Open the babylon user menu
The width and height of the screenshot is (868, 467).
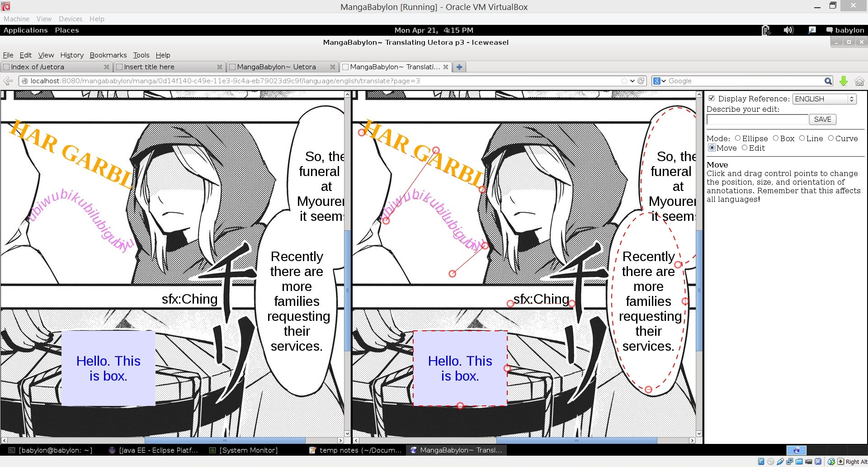tap(845, 30)
